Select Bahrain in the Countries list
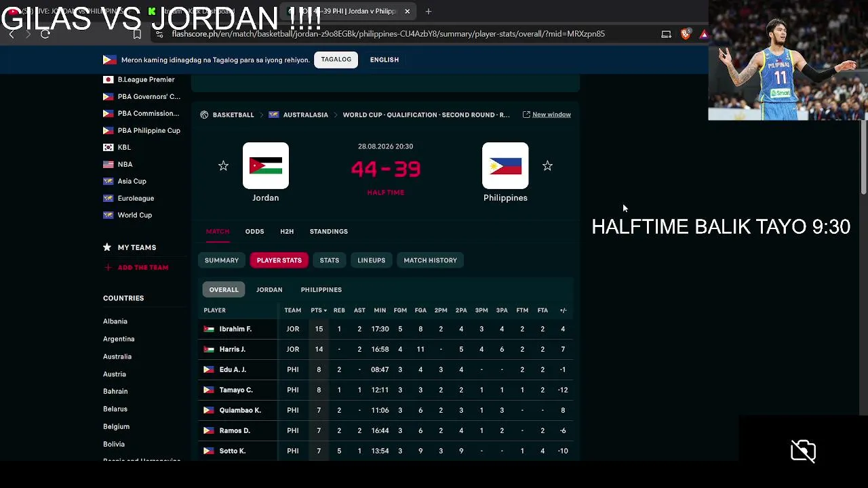Viewport: 868px width, 488px height. click(115, 391)
